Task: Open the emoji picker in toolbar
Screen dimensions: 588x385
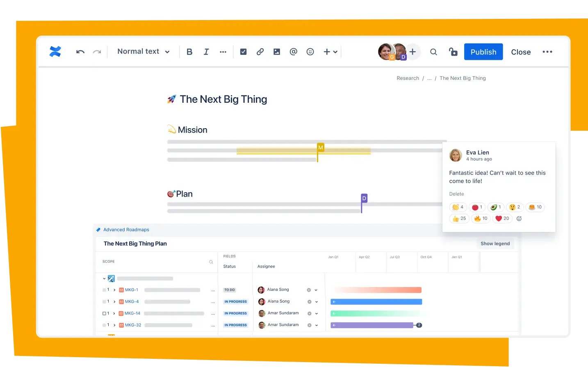Action: (310, 52)
